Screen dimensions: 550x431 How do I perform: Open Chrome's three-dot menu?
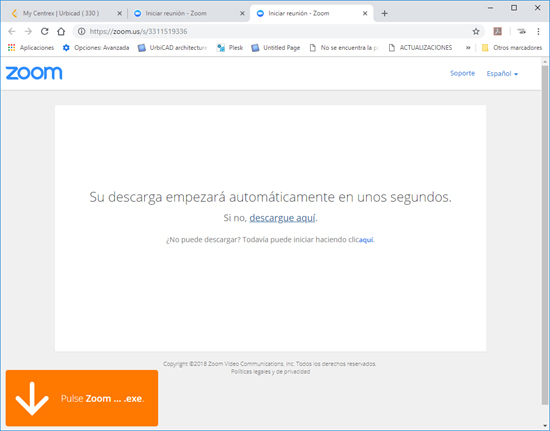538,32
